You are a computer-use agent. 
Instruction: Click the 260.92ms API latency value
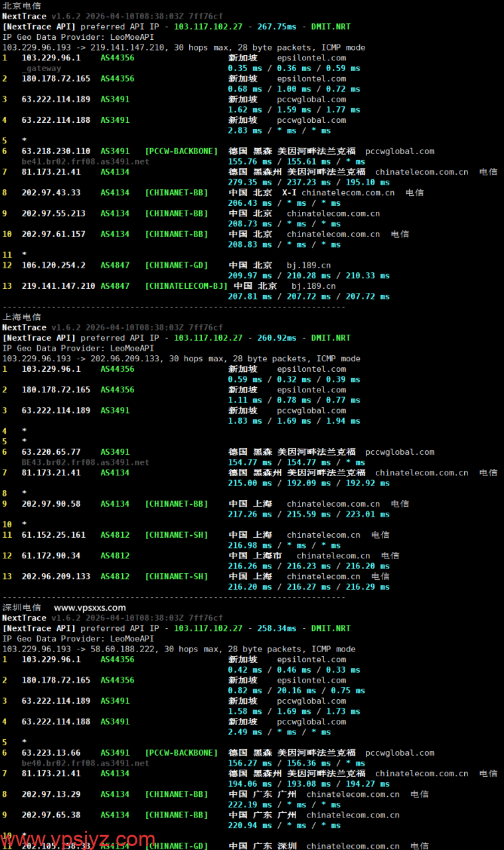pyautogui.click(x=276, y=338)
